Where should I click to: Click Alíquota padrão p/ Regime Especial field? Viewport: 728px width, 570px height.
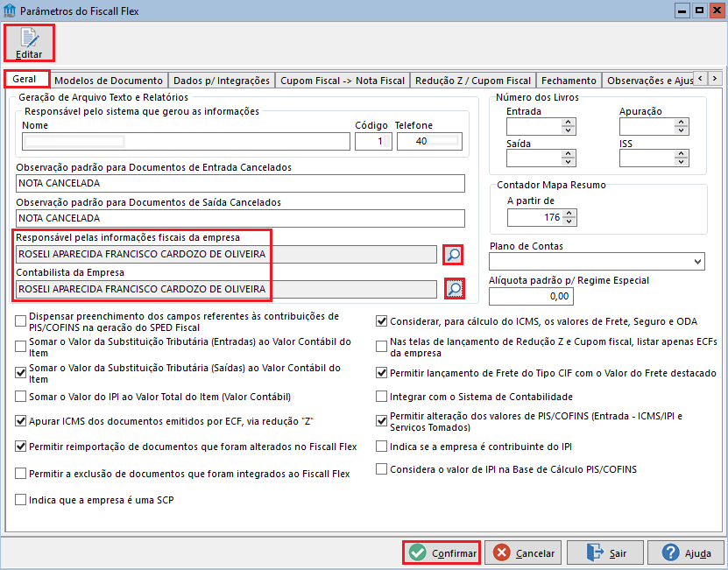531,296
